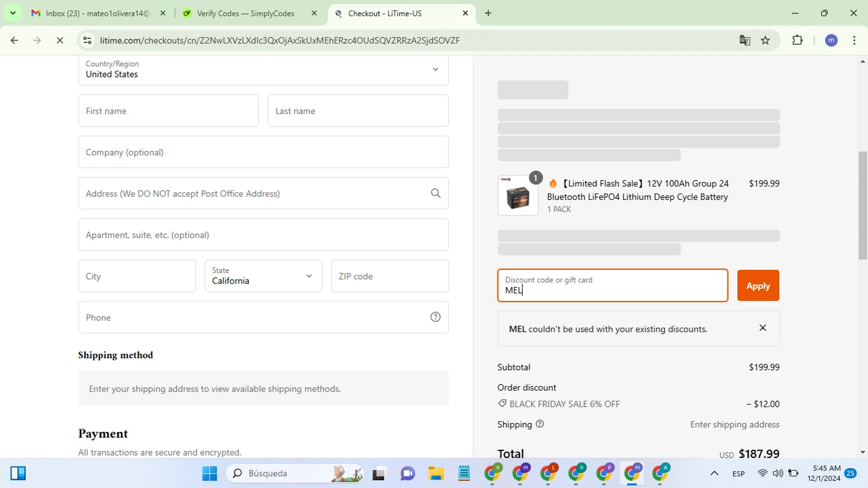Screen dimensions: 868x488
Task: Click the battery product thumbnail
Action: (518, 196)
